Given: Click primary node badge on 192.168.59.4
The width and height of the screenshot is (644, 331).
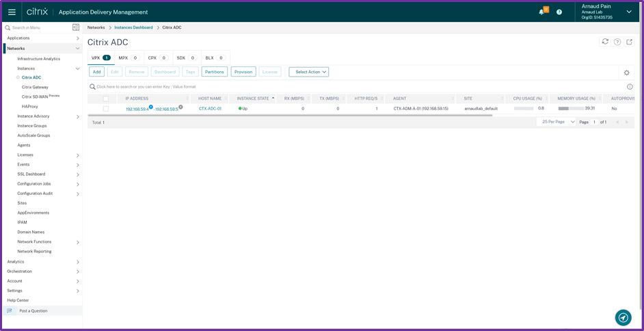Looking at the screenshot, I should pyautogui.click(x=150, y=107).
